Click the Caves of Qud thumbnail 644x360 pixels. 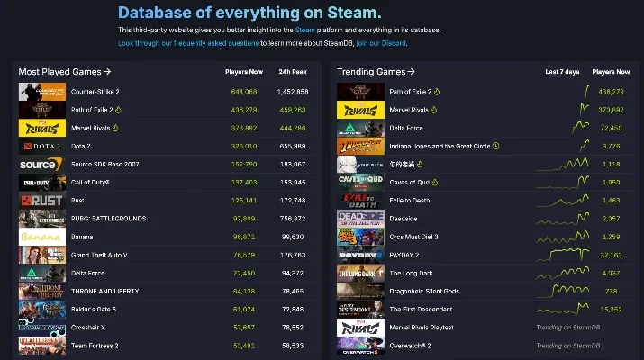[360, 182]
